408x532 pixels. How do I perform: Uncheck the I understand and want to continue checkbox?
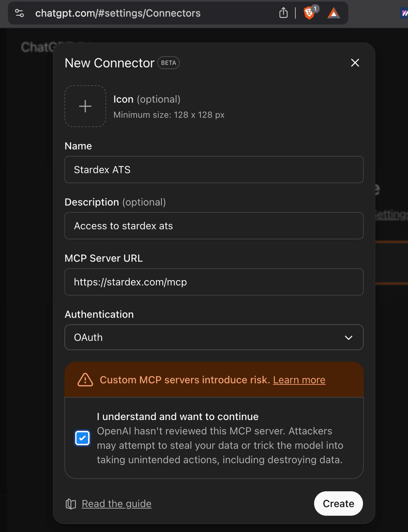pyautogui.click(x=82, y=438)
